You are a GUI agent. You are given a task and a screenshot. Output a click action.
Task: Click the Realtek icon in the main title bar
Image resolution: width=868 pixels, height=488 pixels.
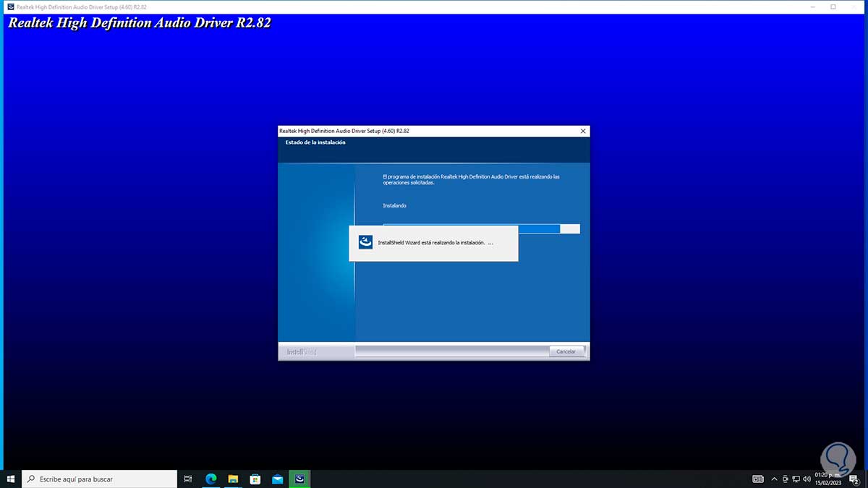click(x=10, y=7)
